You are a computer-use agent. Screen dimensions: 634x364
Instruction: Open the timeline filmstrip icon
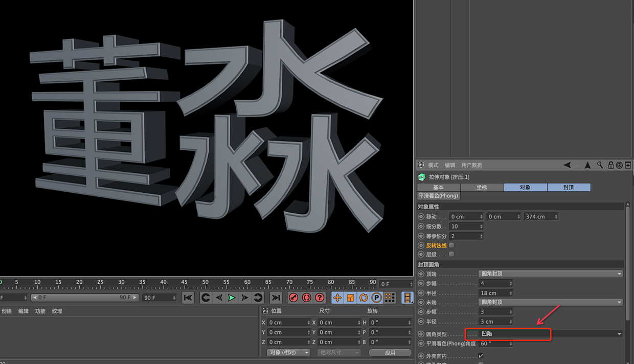coord(407,298)
